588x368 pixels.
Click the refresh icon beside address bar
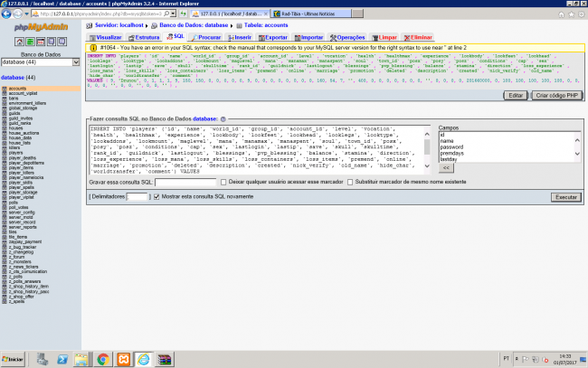pyautogui.click(x=183, y=14)
